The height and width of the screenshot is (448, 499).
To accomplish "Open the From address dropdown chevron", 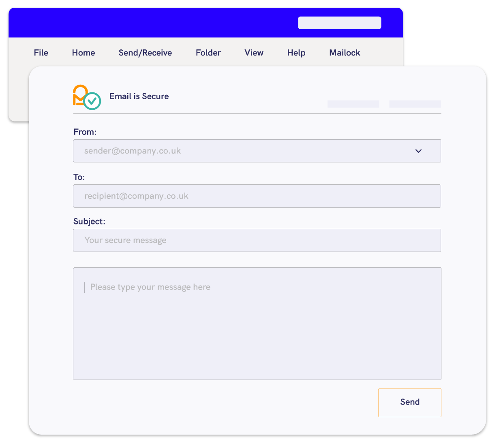I will [419, 151].
